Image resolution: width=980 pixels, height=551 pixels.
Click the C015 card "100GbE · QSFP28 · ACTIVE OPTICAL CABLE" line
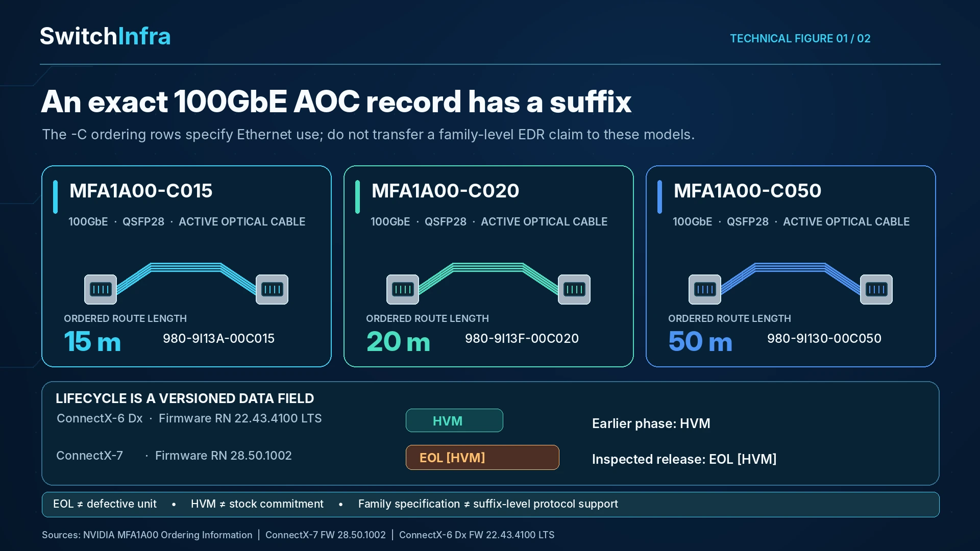point(187,222)
